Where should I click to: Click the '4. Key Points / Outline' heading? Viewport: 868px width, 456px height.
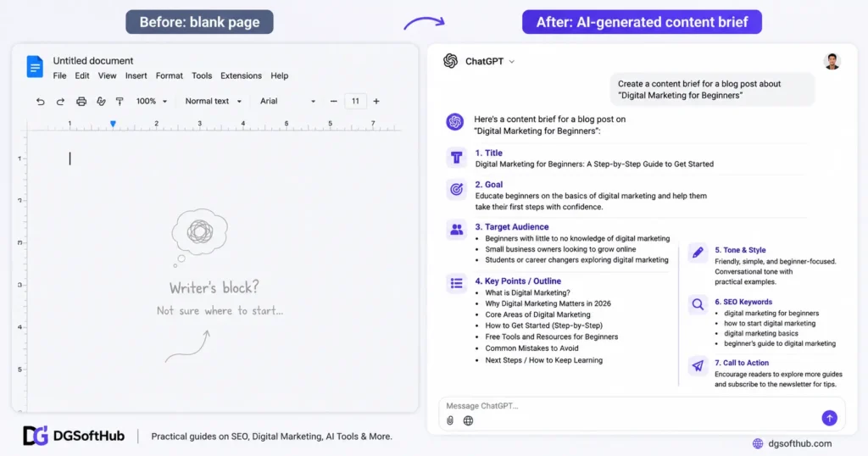tap(518, 281)
